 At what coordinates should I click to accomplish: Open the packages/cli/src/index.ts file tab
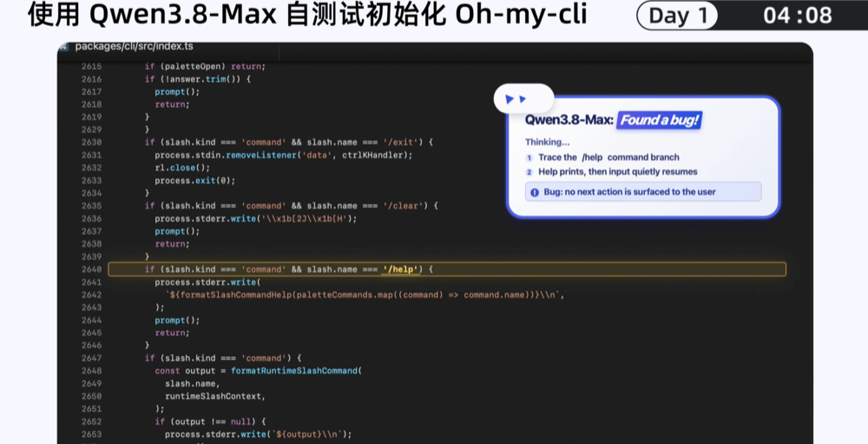pyautogui.click(x=134, y=47)
